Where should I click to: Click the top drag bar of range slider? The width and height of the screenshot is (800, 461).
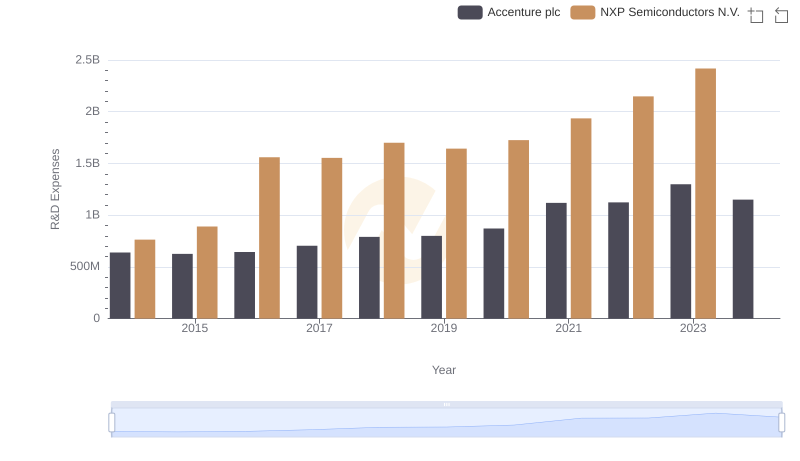coord(446,404)
